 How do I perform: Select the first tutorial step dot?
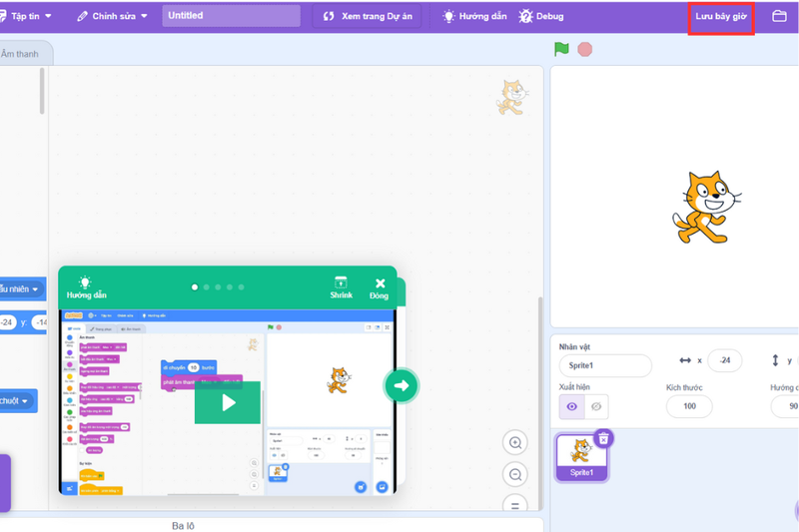195,287
